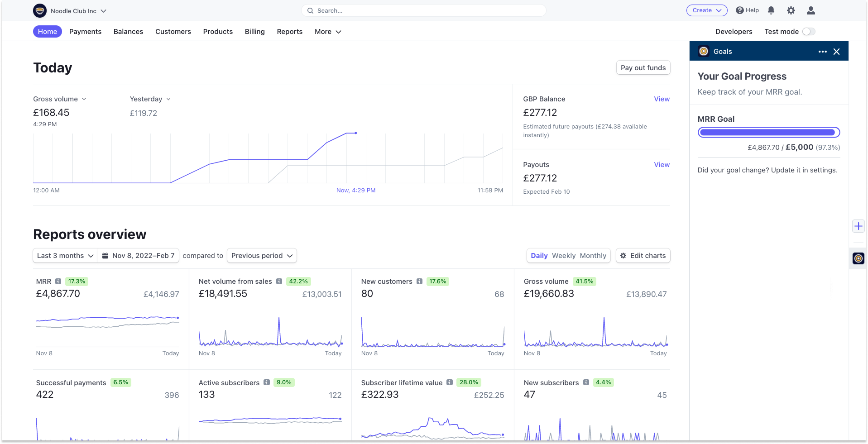Enable Test mode

click(808, 31)
